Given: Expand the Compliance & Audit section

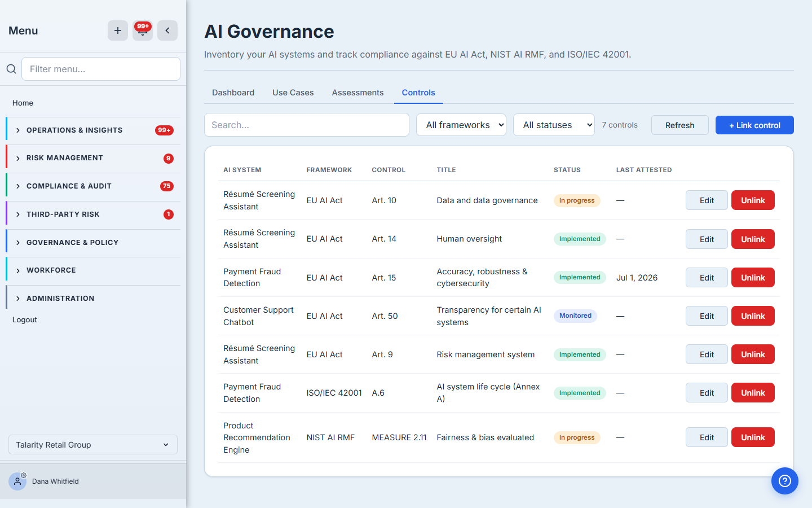Looking at the screenshot, I should click(x=93, y=186).
